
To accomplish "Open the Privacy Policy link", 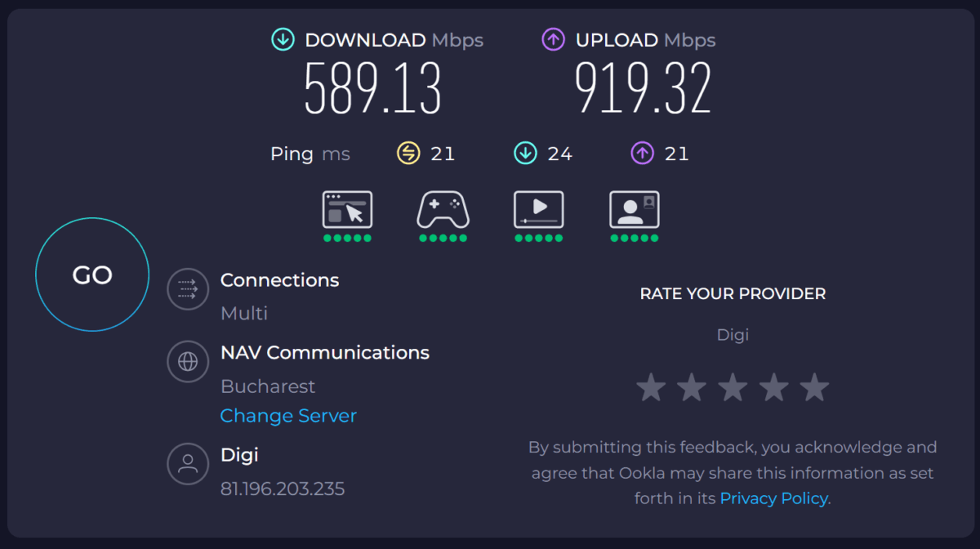I will tap(773, 498).
